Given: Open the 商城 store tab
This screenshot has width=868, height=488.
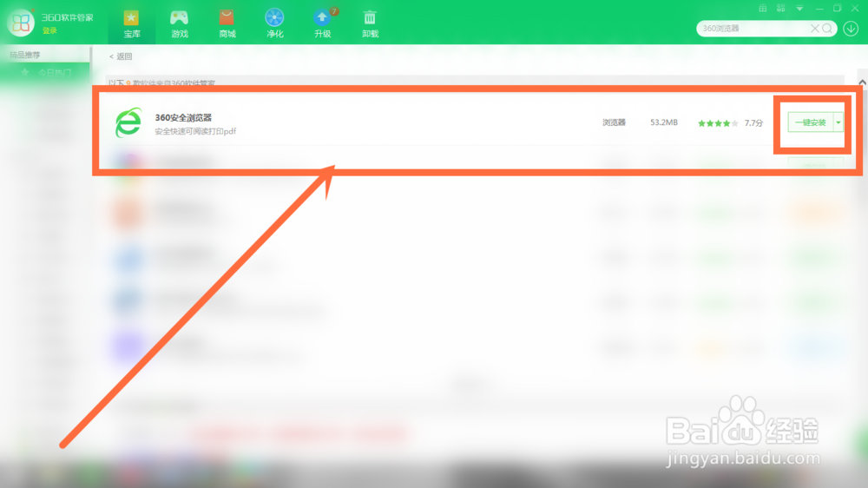Looking at the screenshot, I should click(x=227, y=23).
